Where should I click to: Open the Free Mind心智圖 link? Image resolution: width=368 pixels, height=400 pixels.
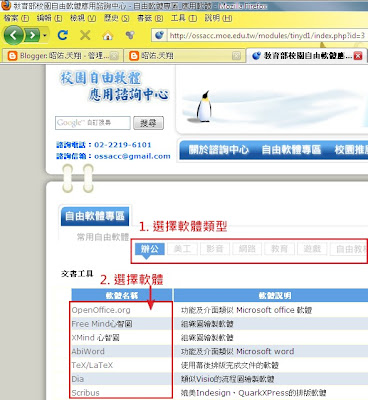coord(102,324)
